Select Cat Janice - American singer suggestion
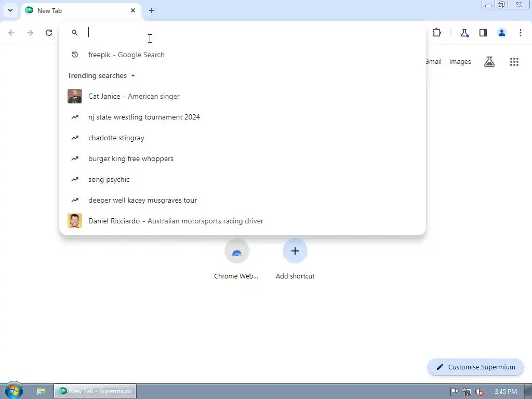The image size is (532, 399). coord(243,96)
